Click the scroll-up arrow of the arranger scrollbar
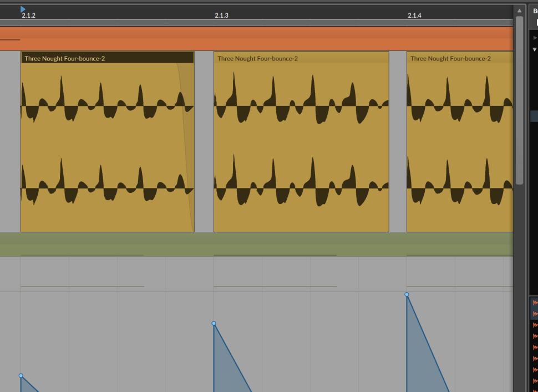The height and width of the screenshot is (392, 538). pyautogui.click(x=519, y=11)
